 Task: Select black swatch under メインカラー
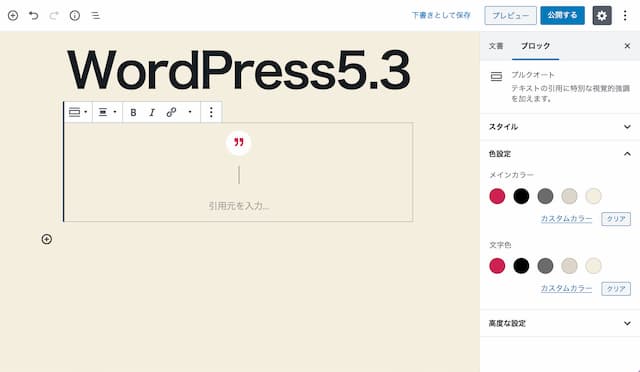tap(521, 196)
